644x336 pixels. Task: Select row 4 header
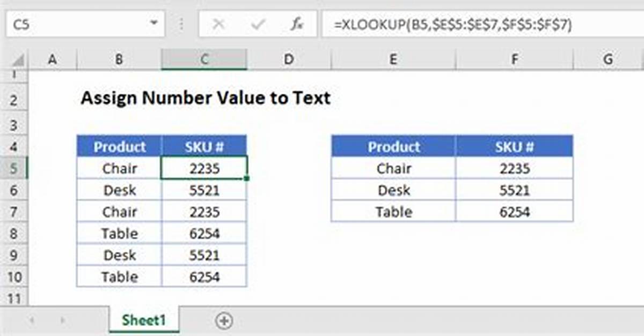14,146
